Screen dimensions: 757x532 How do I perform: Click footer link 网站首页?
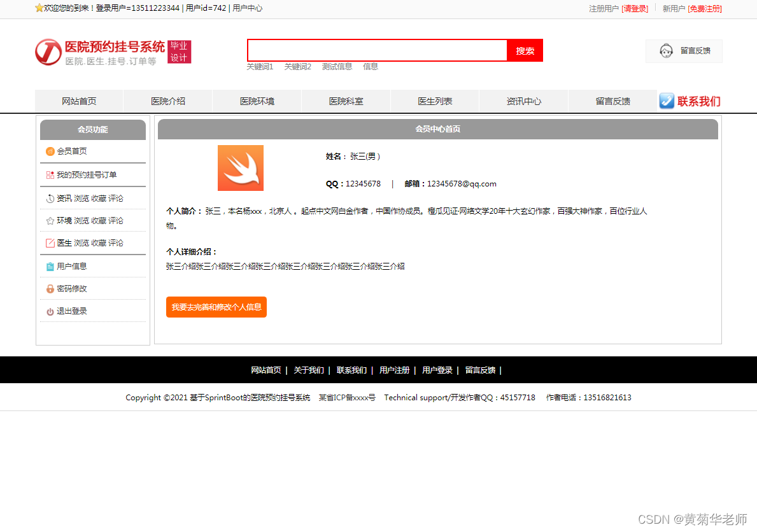pyautogui.click(x=266, y=370)
